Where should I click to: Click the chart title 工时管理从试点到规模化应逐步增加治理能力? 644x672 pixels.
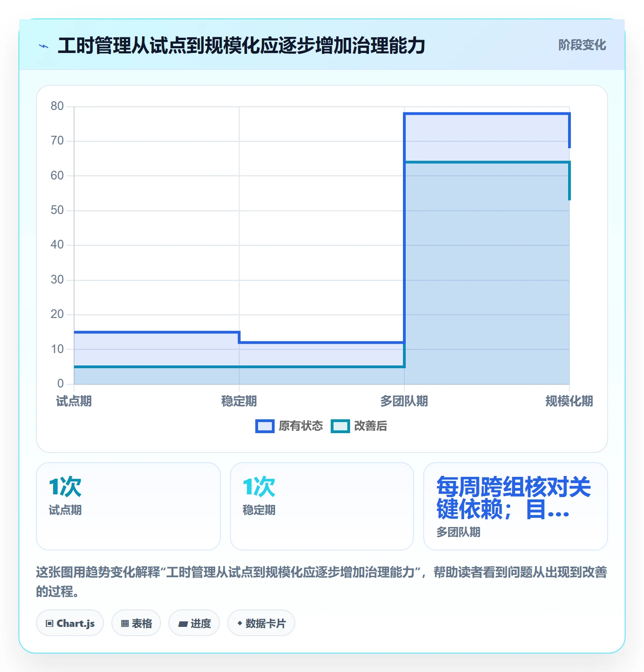(x=241, y=46)
